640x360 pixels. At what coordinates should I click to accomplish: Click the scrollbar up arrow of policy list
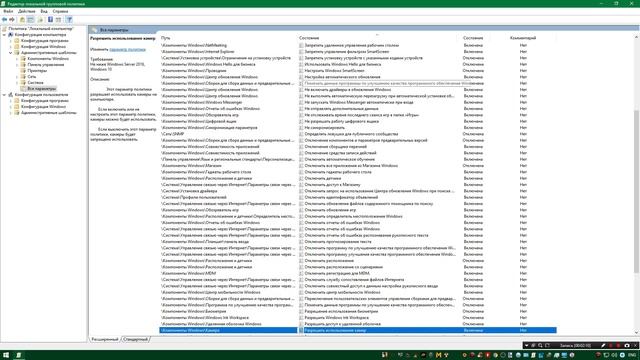point(636,38)
